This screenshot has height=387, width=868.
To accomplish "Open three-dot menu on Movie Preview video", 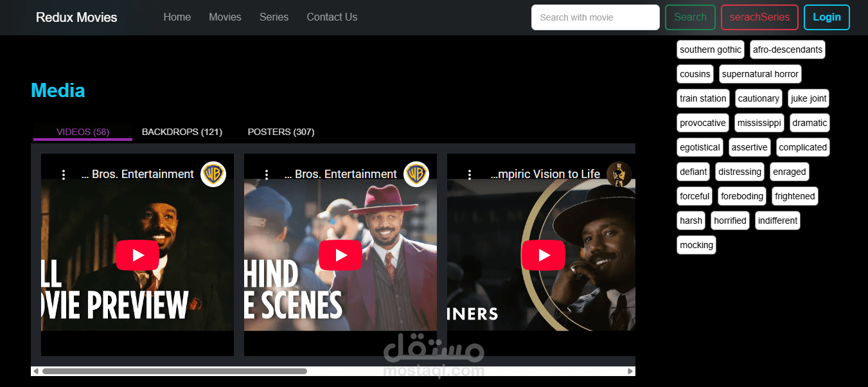I will pyautogui.click(x=64, y=174).
